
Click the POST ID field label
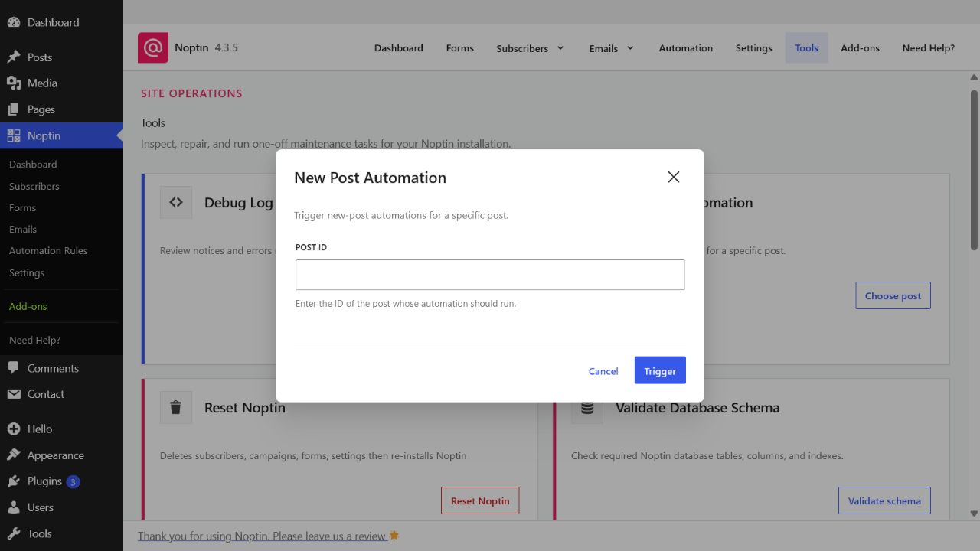tap(311, 247)
